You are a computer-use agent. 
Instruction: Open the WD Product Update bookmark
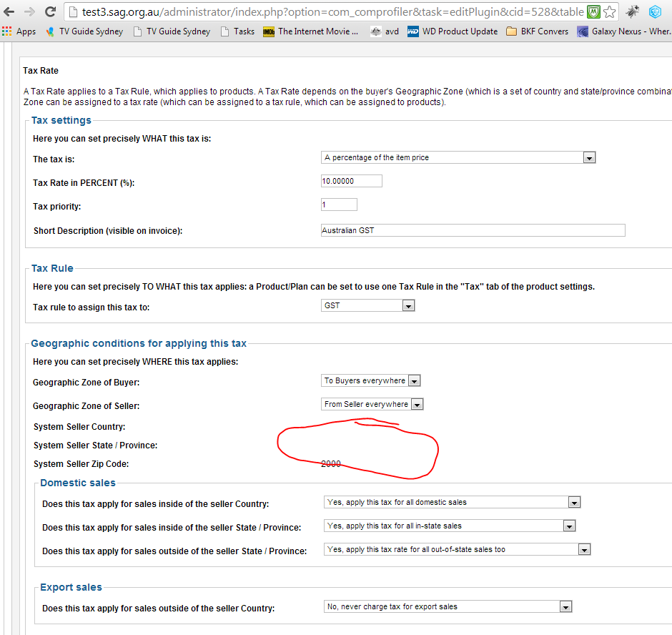[x=453, y=31]
